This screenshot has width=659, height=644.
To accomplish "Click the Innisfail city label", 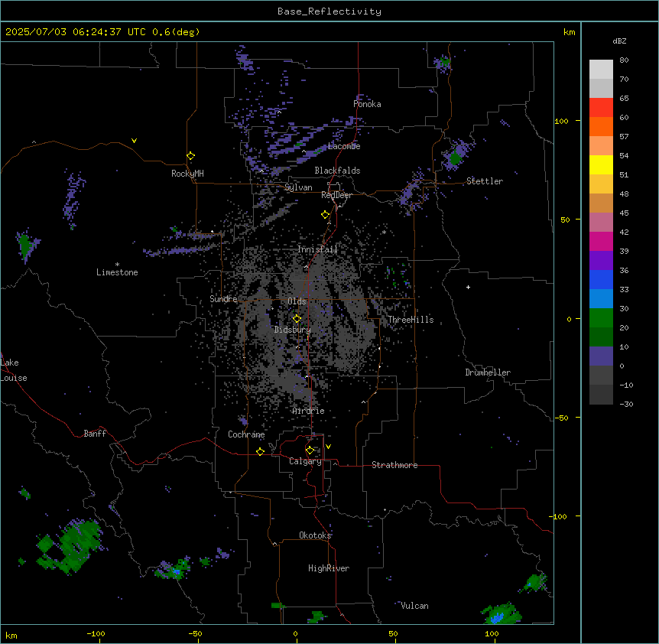I will coord(317,249).
